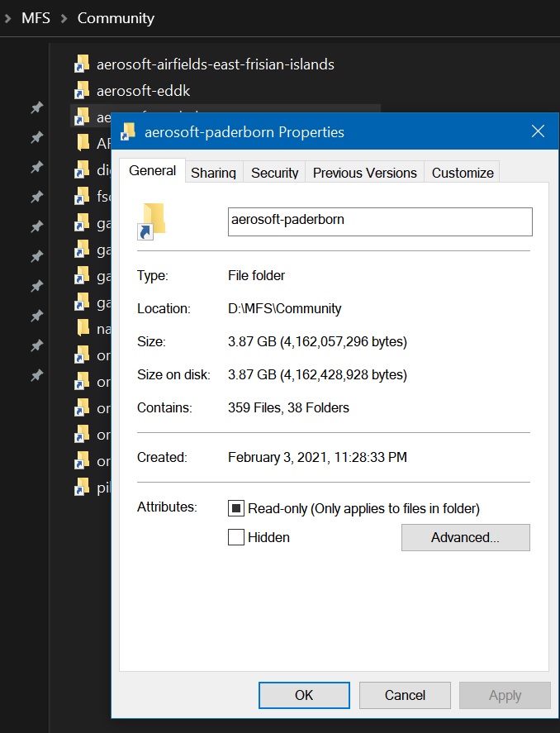Select aerosoft-airfields-east-frisian-islands folder icon

[83, 64]
